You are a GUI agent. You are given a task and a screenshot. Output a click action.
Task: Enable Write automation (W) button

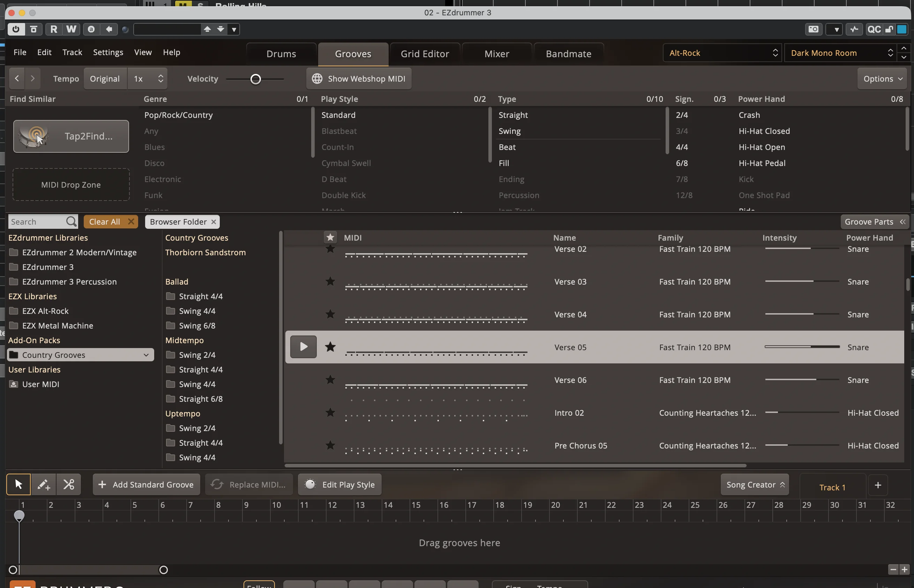(x=71, y=29)
